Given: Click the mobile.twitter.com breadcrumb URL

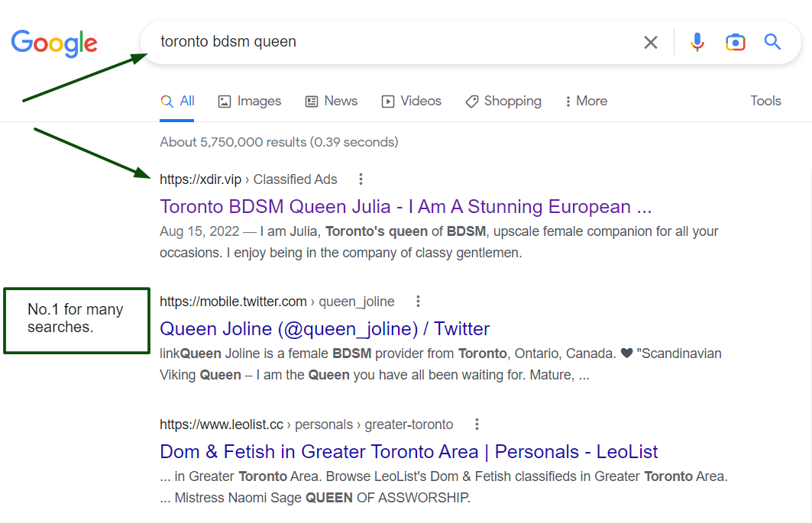Looking at the screenshot, I should (x=233, y=302).
